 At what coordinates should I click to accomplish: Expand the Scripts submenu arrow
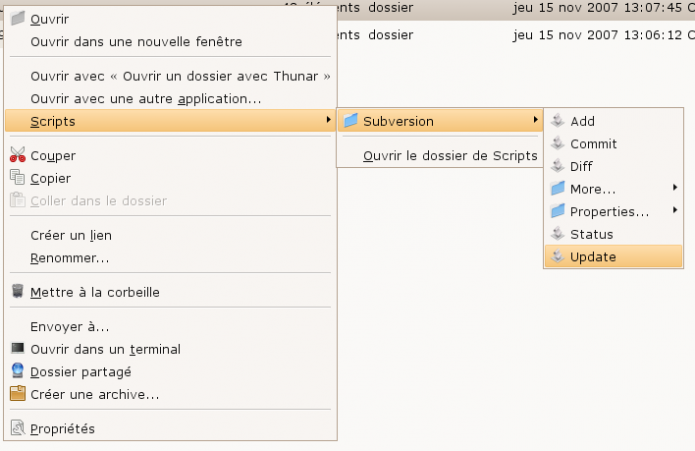point(329,121)
